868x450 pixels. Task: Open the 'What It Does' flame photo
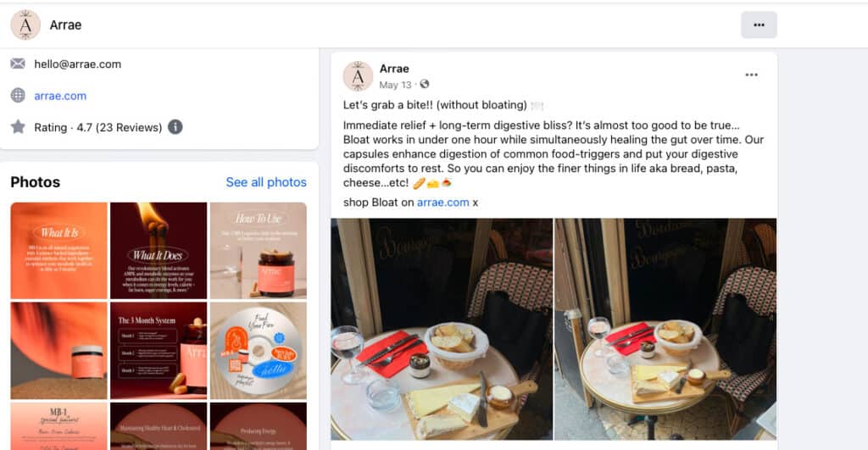159,251
